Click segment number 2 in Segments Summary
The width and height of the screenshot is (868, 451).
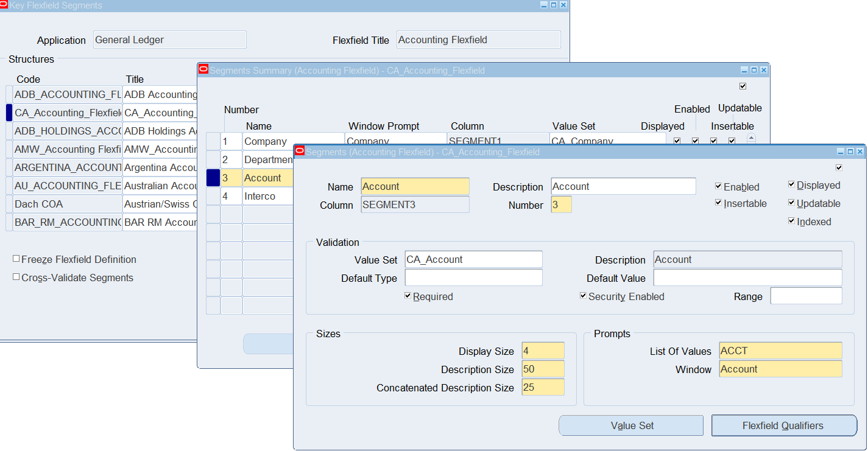coord(231,159)
